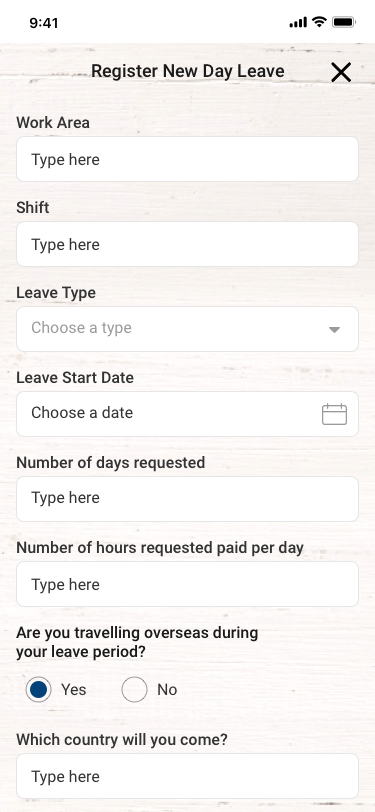
Task: Select the No radio button
Action: [x=134, y=689]
